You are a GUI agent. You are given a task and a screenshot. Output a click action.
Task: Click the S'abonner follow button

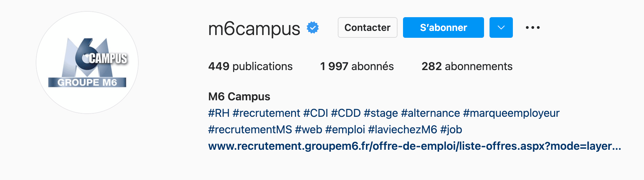[444, 27]
